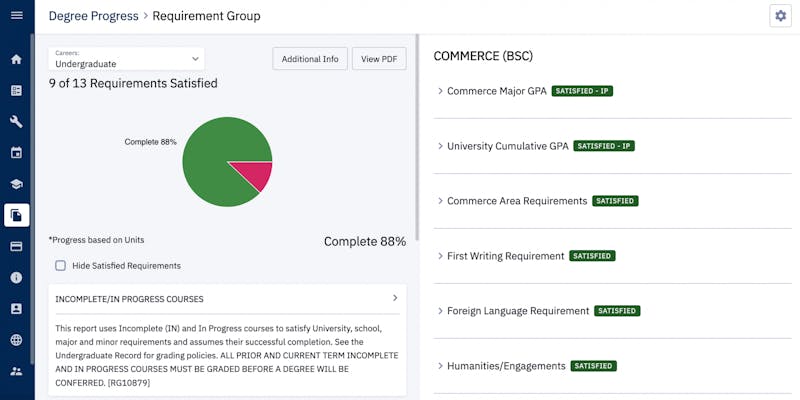The width and height of the screenshot is (800, 400).
Task: Open the credit card finances icon
Action: point(16,246)
